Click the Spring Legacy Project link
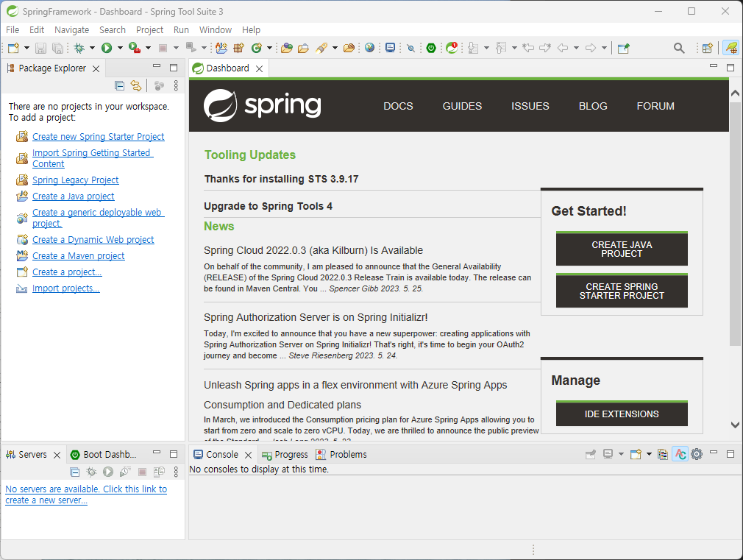This screenshot has width=743, height=560. (x=75, y=180)
